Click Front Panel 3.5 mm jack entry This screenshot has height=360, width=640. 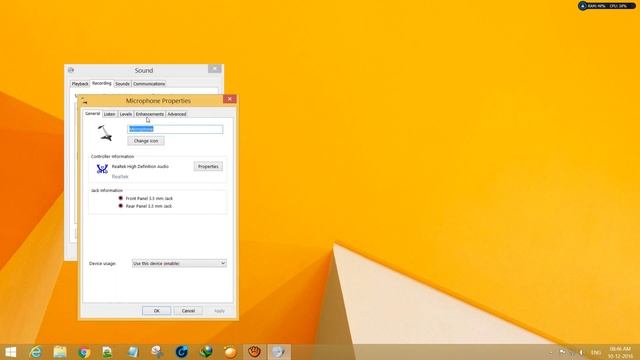tap(149, 198)
